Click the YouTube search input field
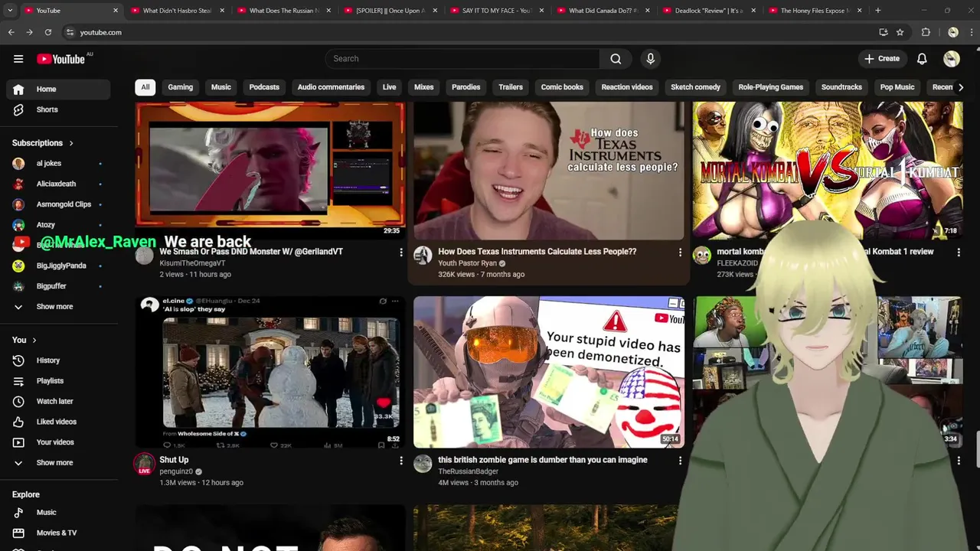Screen dimensions: 980x551 (x=462, y=59)
